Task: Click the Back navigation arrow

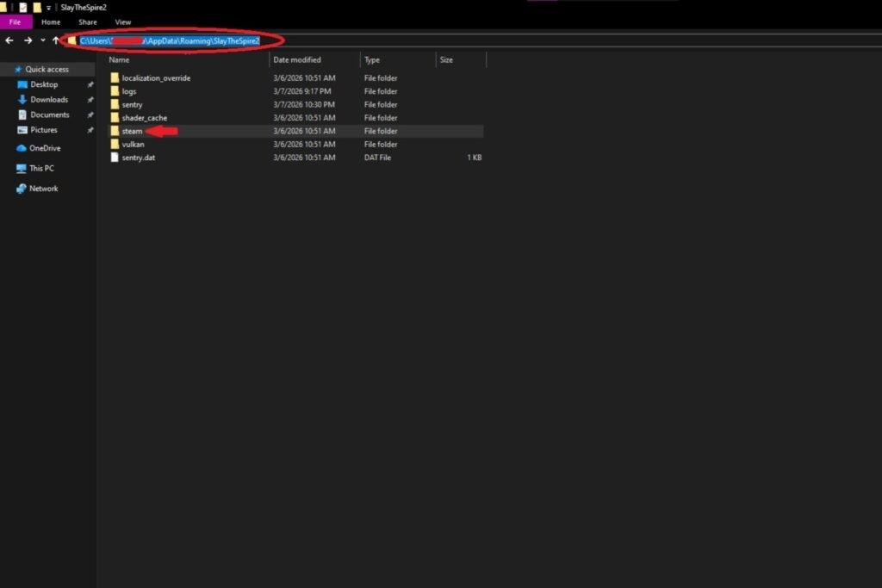Action: pos(9,40)
